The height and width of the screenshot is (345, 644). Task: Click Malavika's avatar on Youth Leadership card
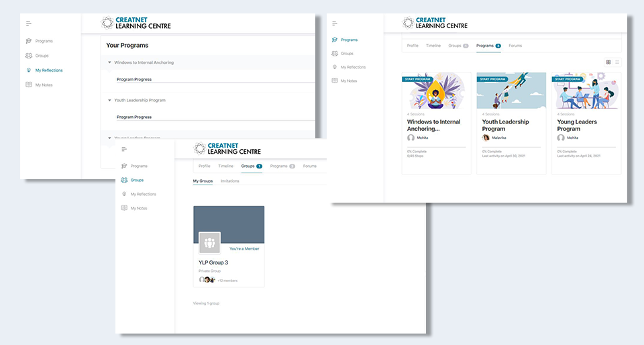click(x=486, y=138)
